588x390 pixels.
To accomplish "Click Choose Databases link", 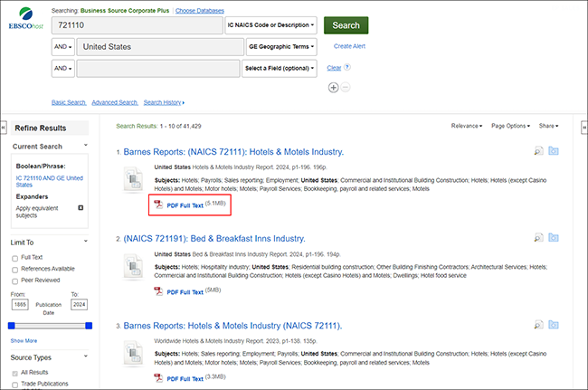I will (200, 11).
